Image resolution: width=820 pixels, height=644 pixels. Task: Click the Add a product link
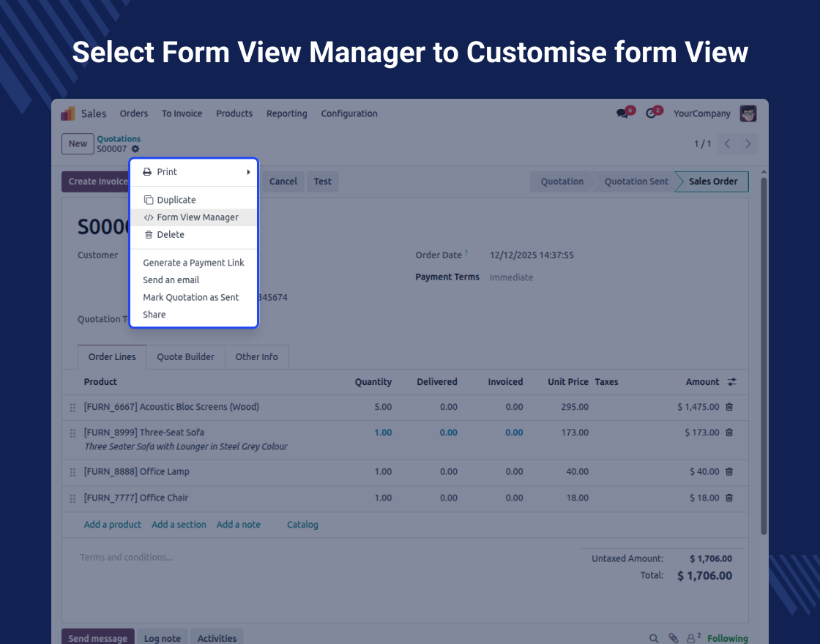(113, 525)
